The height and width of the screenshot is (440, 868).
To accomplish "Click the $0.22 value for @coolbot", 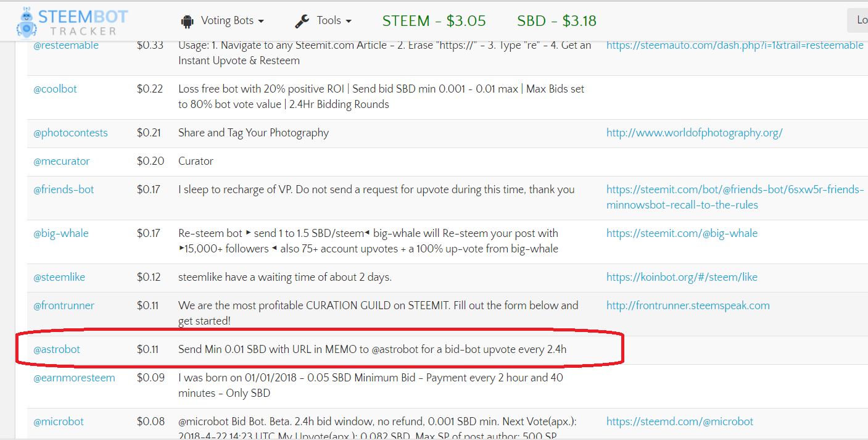I will point(150,89).
